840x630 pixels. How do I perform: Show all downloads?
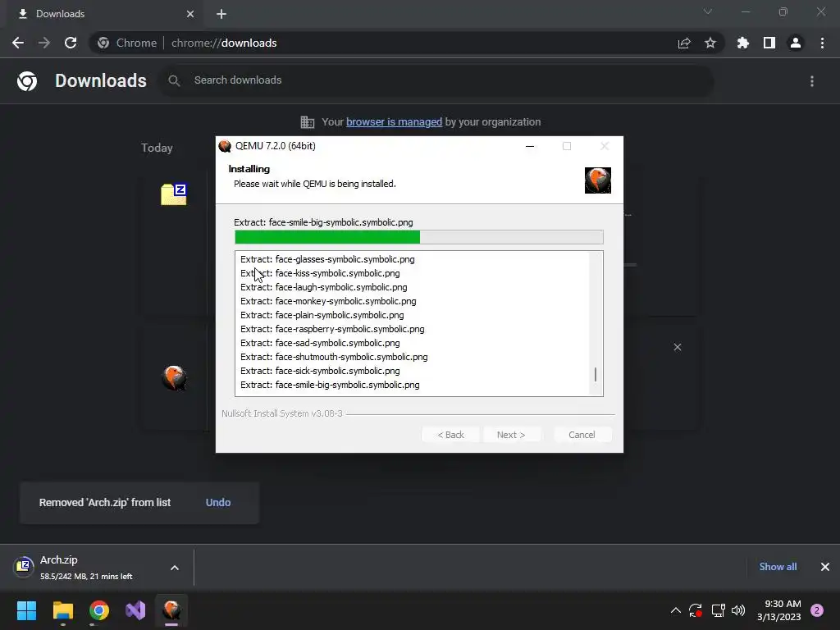point(778,567)
